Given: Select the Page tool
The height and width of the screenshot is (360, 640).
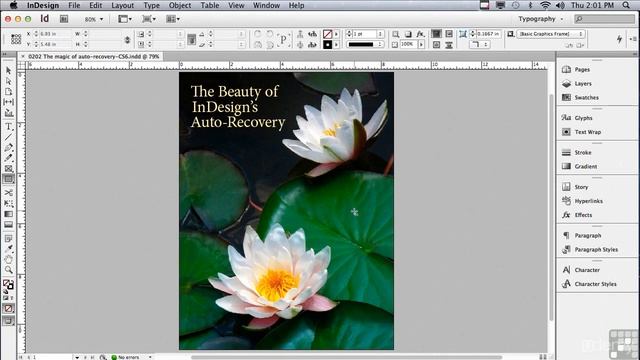Looking at the screenshot, I should (9, 91).
